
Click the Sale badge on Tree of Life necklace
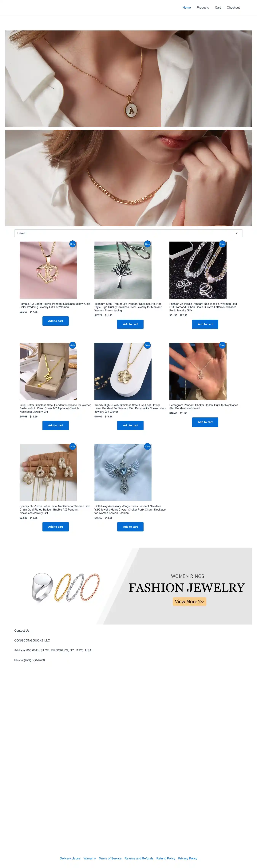coord(147,244)
